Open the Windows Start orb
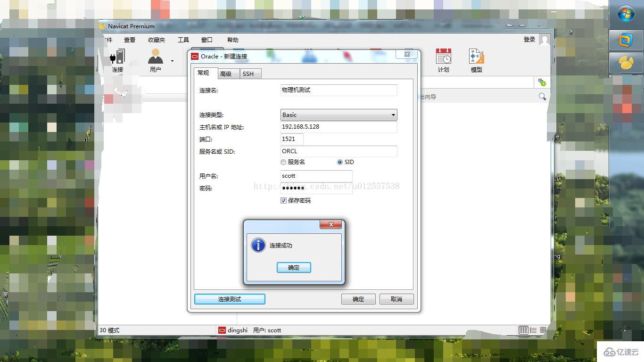 pyautogui.click(x=626, y=14)
